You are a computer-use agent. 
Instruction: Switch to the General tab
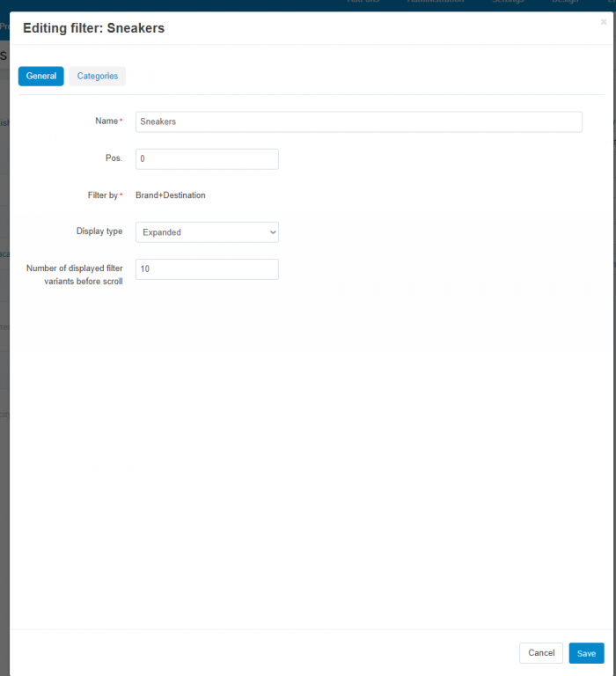pos(41,77)
